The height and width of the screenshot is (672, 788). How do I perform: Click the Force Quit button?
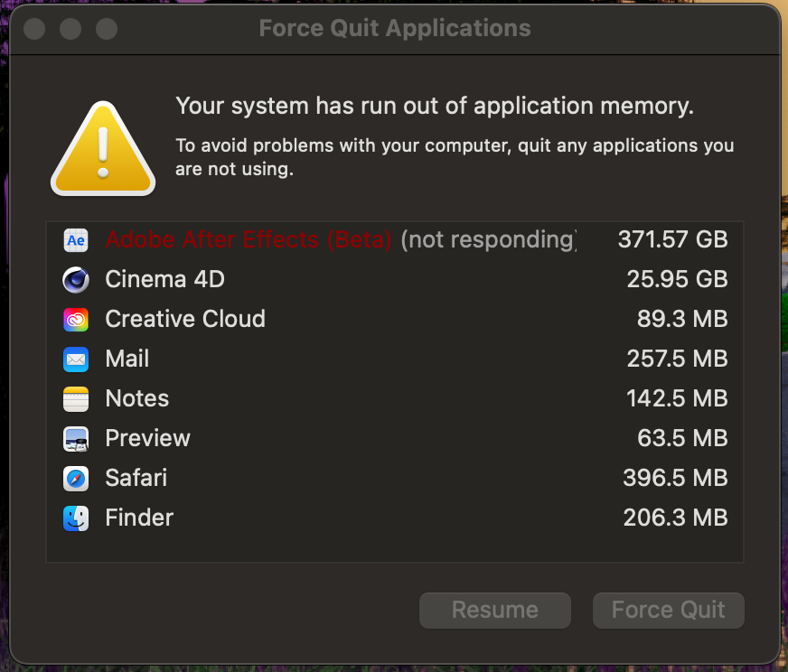click(x=668, y=611)
